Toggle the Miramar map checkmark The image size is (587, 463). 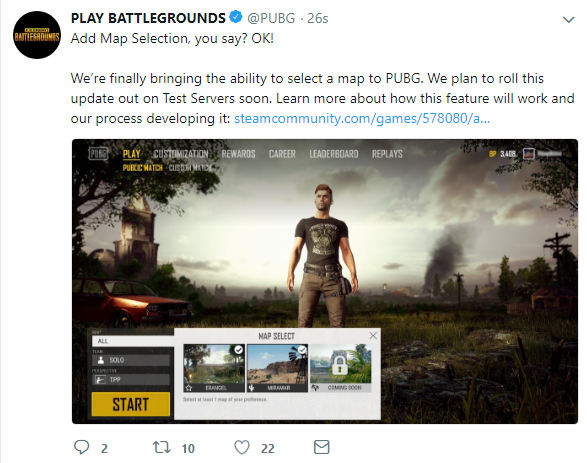[302, 350]
